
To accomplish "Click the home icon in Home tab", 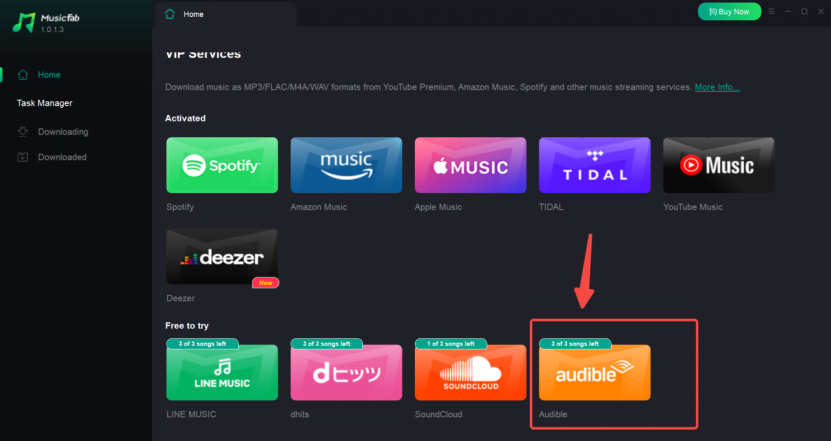I will coord(170,14).
